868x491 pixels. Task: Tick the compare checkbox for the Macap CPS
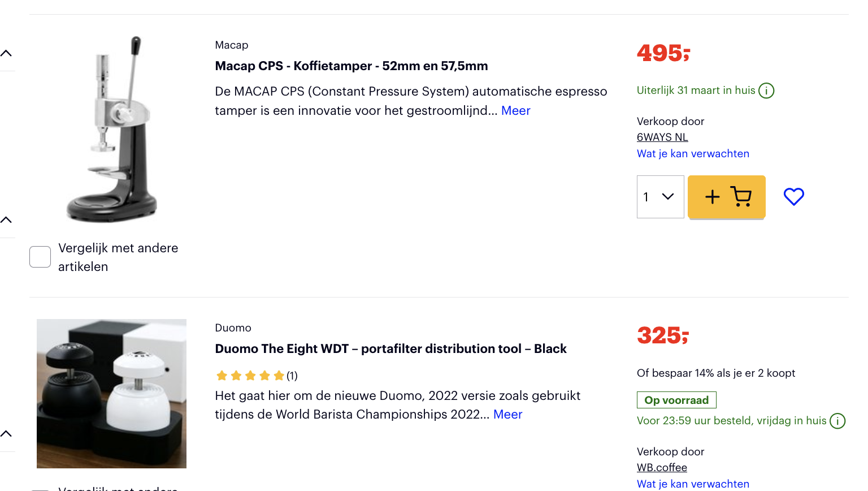40,257
